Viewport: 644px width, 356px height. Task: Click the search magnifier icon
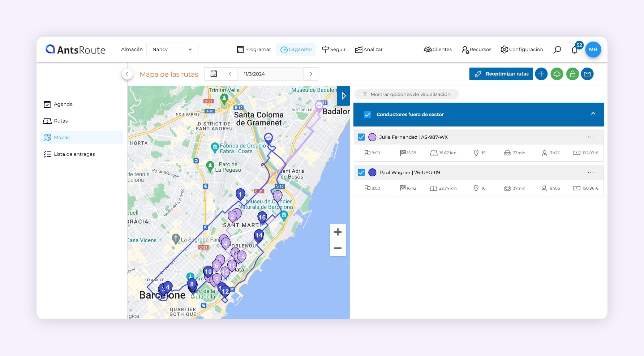[x=557, y=49]
